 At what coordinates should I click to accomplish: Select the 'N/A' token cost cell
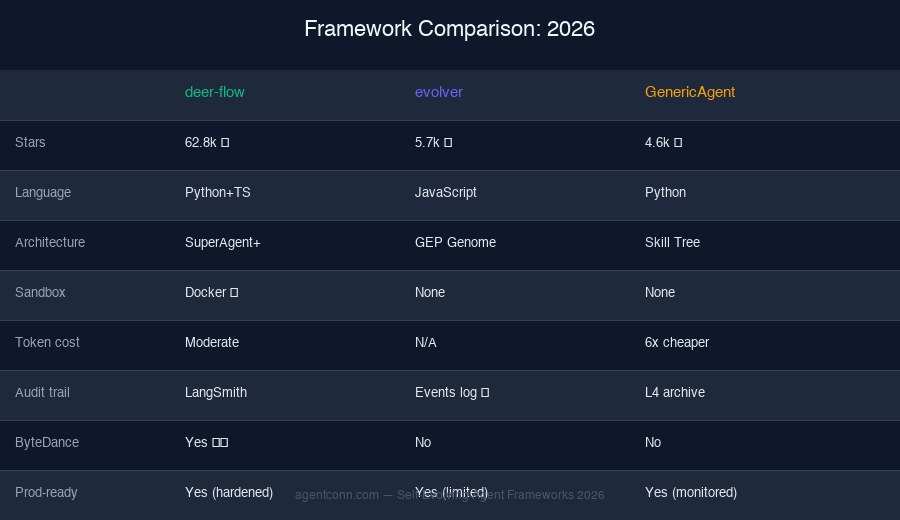pyautogui.click(x=426, y=342)
